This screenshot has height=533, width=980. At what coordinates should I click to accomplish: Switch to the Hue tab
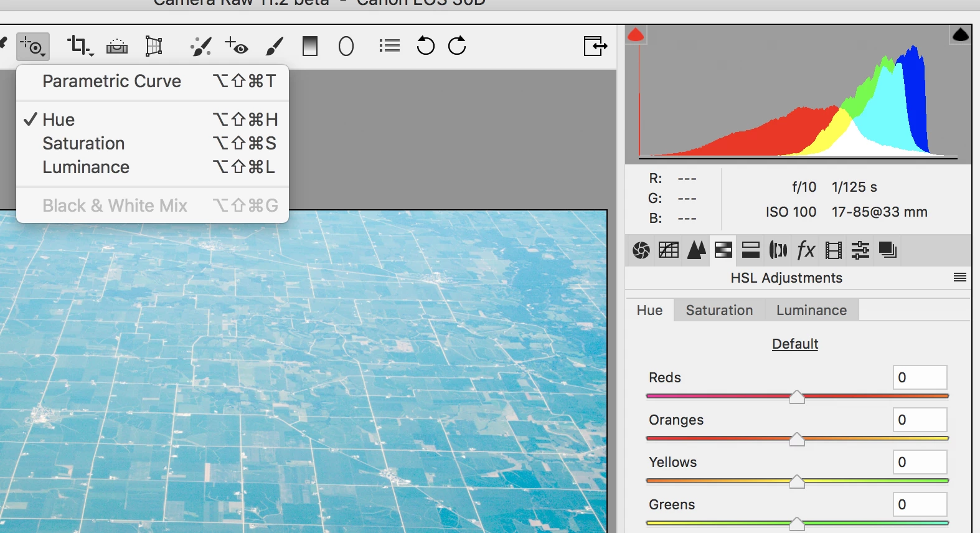(649, 310)
